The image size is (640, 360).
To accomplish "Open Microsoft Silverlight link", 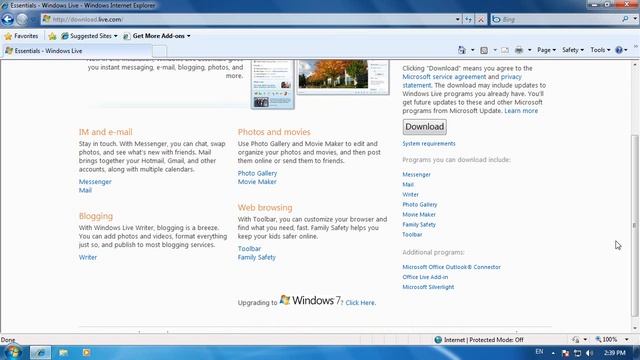I will click(428, 287).
